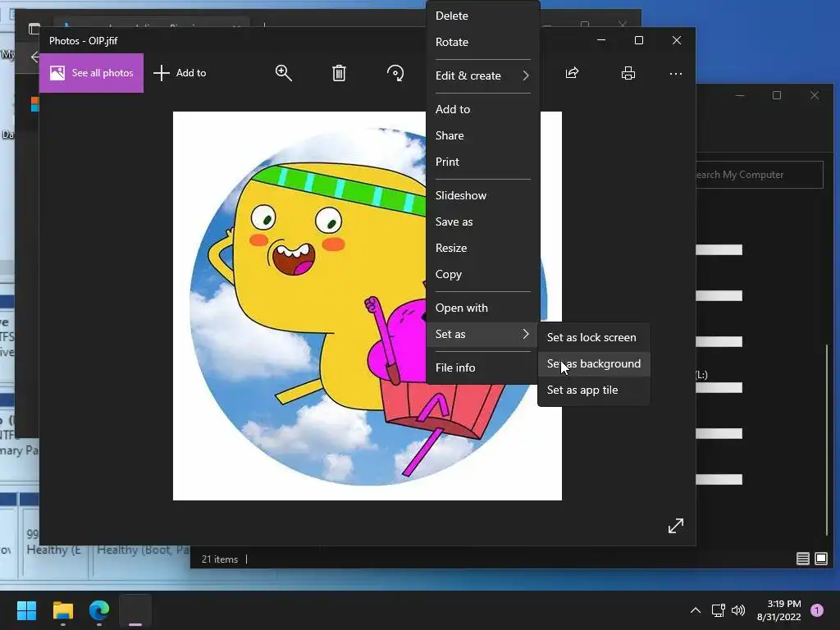Choose Resize in the context menu

(482, 248)
